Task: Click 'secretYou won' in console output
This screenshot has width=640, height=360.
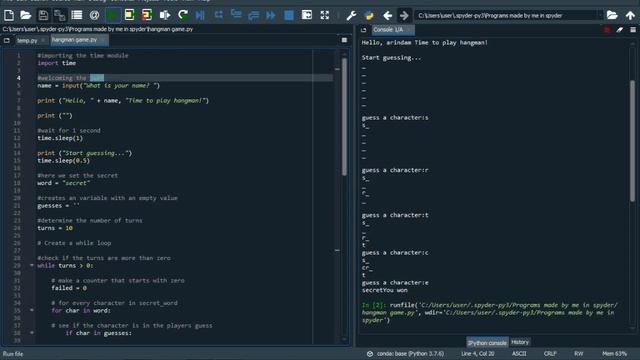Action: coord(384,290)
